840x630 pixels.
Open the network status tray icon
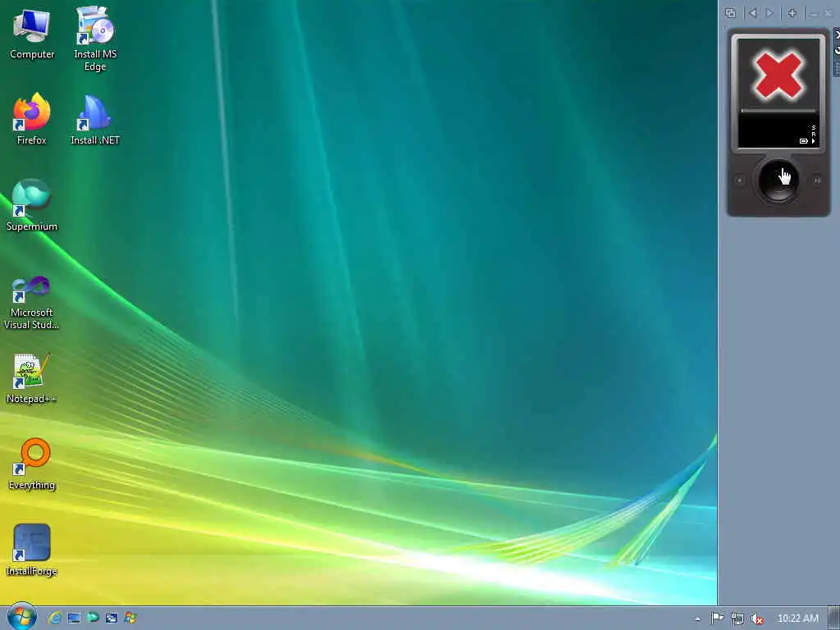pos(737,619)
